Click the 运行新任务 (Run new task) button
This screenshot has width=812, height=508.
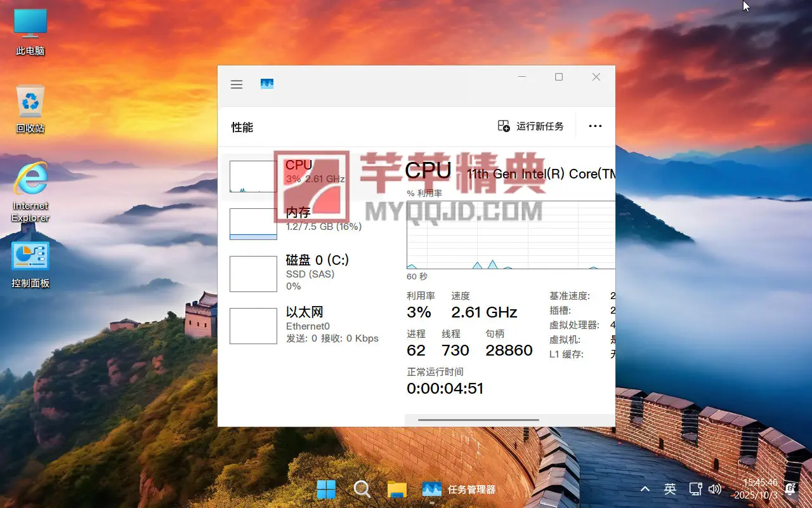(x=531, y=126)
